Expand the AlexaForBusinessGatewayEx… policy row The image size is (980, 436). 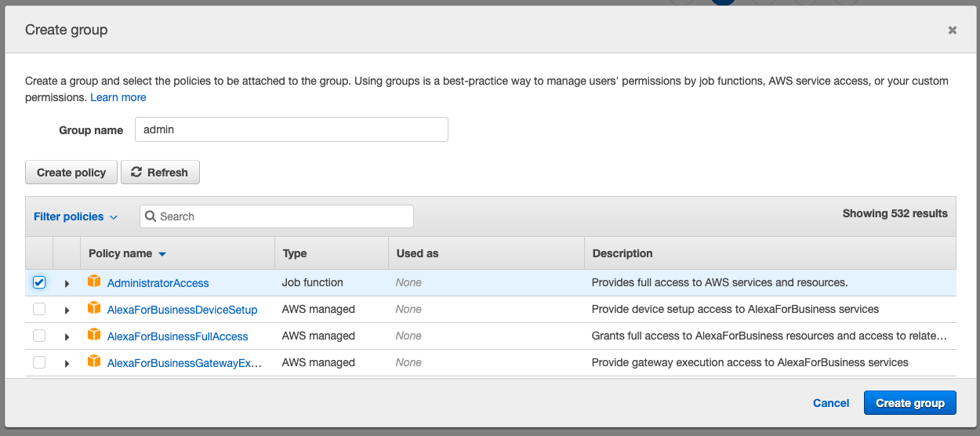(x=67, y=364)
